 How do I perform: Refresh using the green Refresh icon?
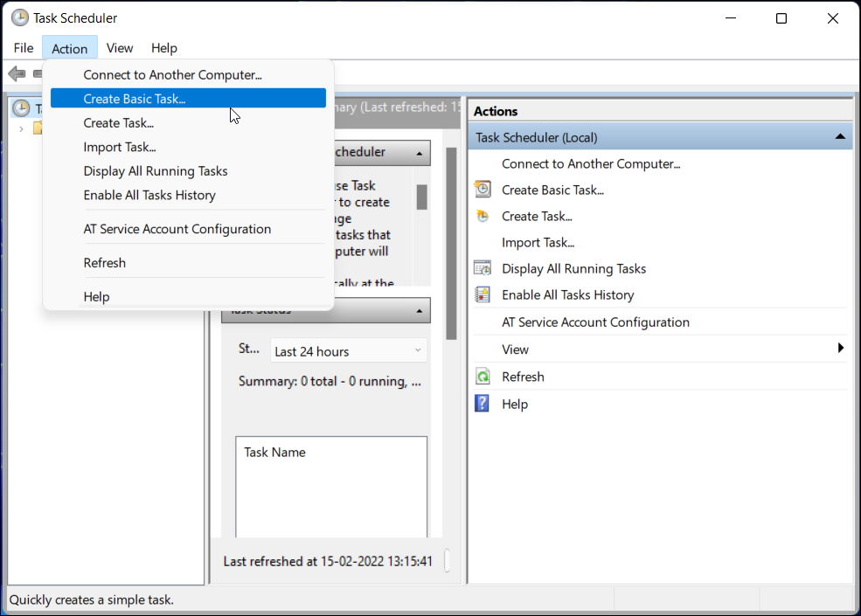pyautogui.click(x=482, y=377)
